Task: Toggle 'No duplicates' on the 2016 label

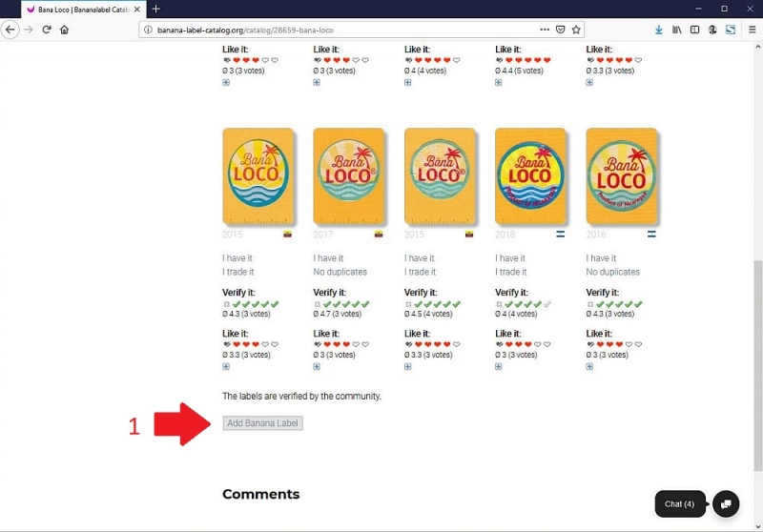Action: [x=611, y=272]
